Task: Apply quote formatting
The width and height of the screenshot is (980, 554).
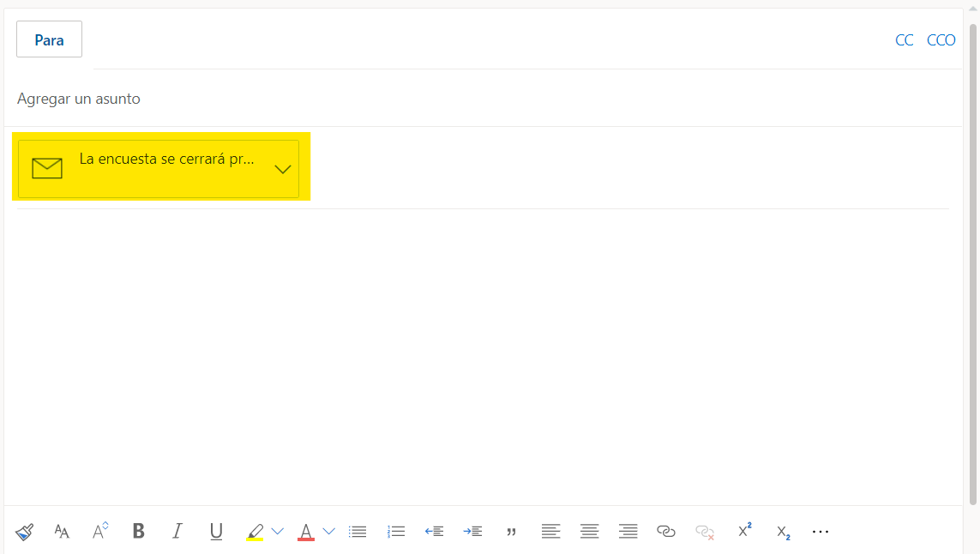Action: pos(511,532)
